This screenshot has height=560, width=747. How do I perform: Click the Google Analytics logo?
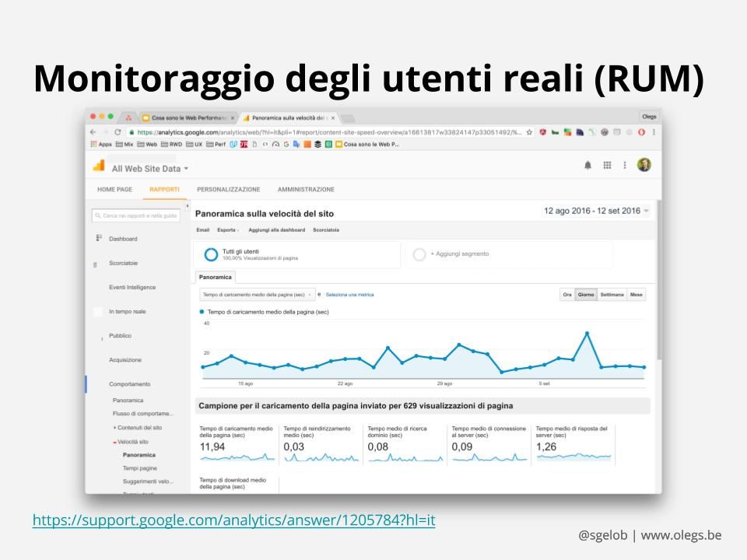pyautogui.click(x=99, y=165)
